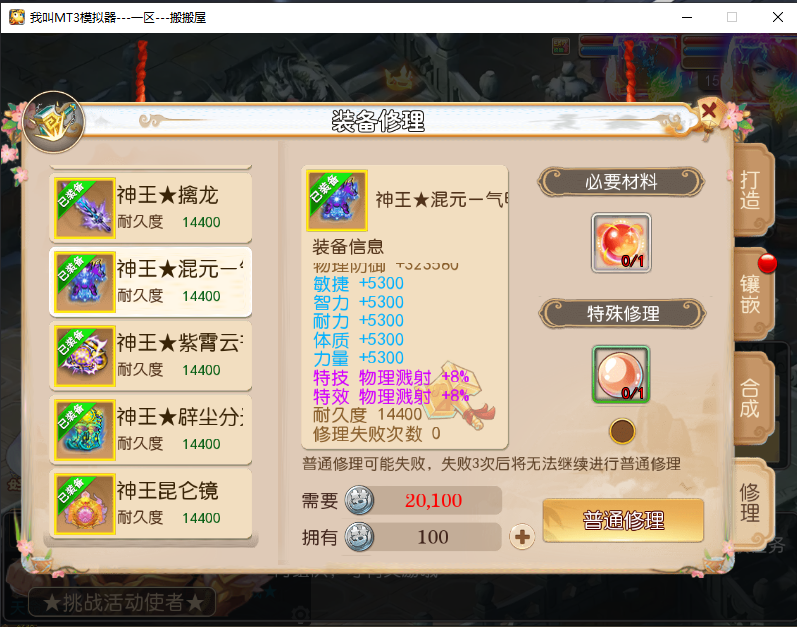
Task: Select the 神王昆仑镜 equipment icon
Action: [85, 504]
